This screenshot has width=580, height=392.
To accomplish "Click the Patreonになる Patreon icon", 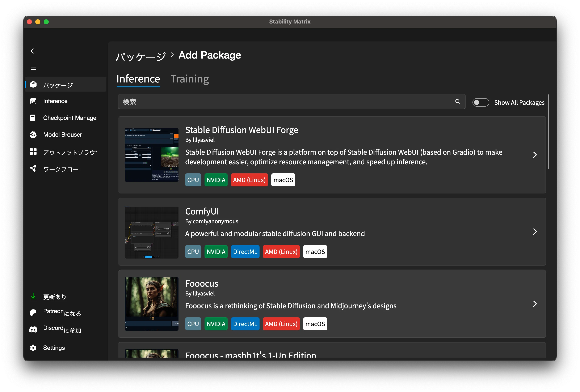I will (x=33, y=312).
